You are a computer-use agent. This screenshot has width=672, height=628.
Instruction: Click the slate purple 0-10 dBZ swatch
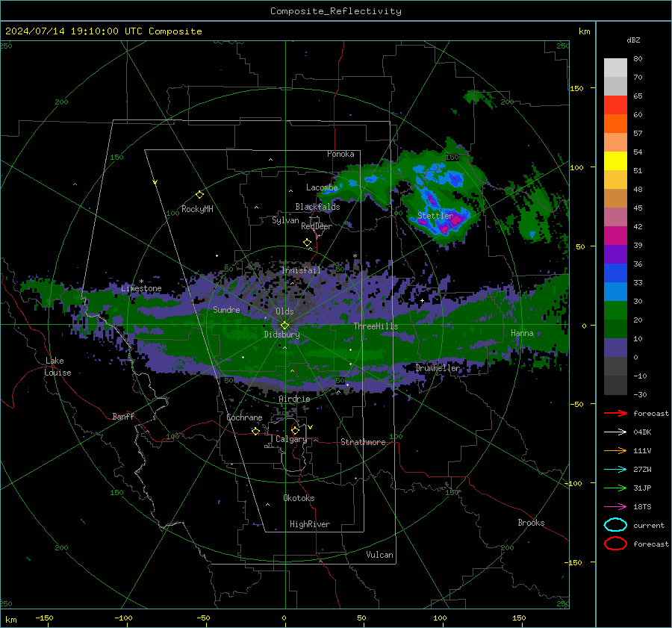(615, 348)
